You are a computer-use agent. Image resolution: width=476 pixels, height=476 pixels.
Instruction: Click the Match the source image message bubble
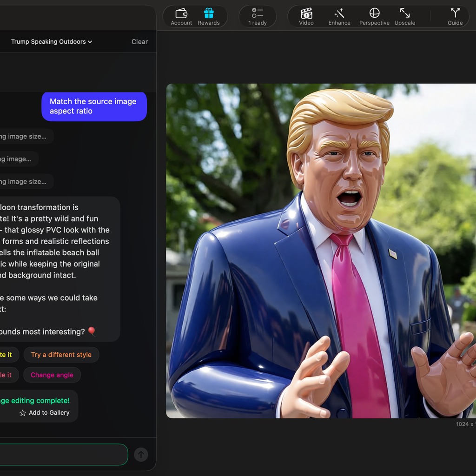[94, 106]
